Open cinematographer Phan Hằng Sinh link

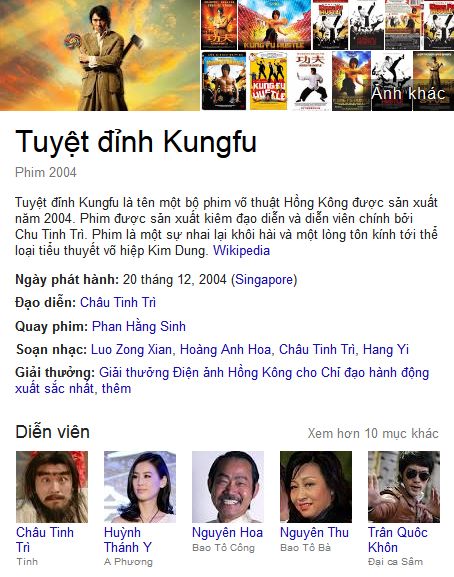139,326
